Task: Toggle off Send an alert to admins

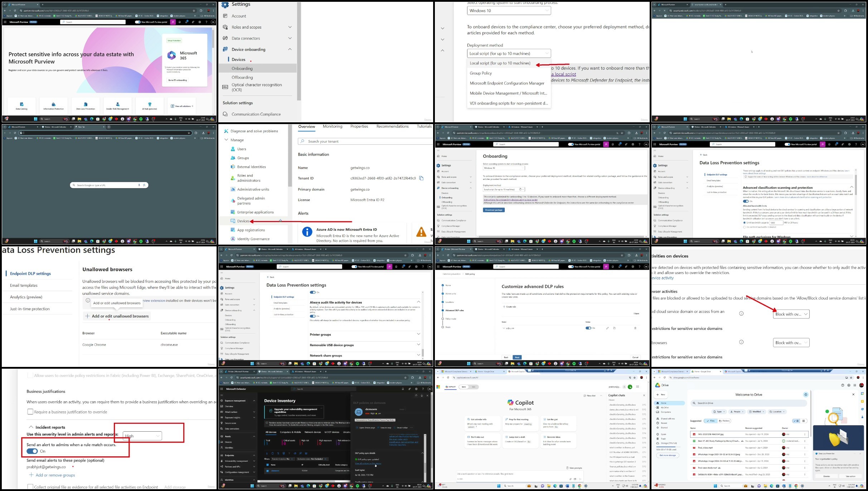Action: tap(32, 451)
